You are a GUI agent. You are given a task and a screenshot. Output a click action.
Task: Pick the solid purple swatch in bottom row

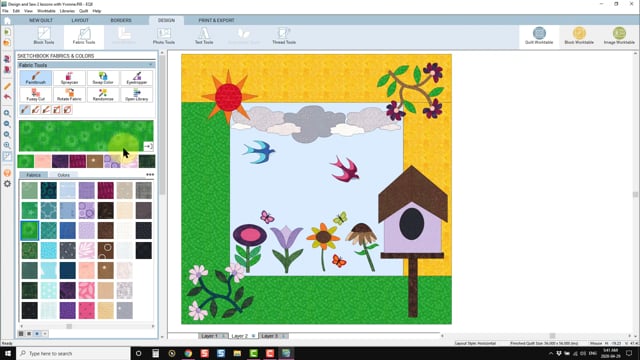pyautogui.click(x=67, y=311)
